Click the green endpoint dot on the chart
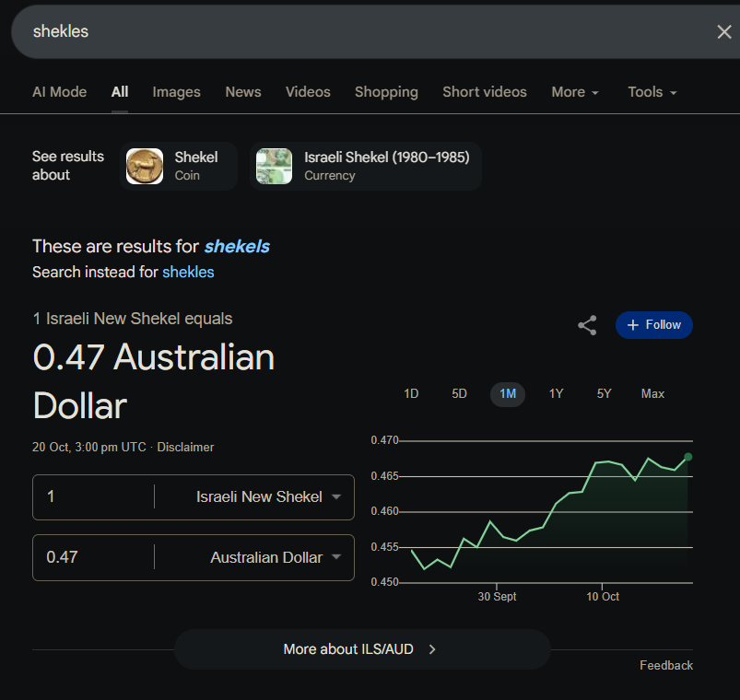740x700 pixels. click(687, 457)
